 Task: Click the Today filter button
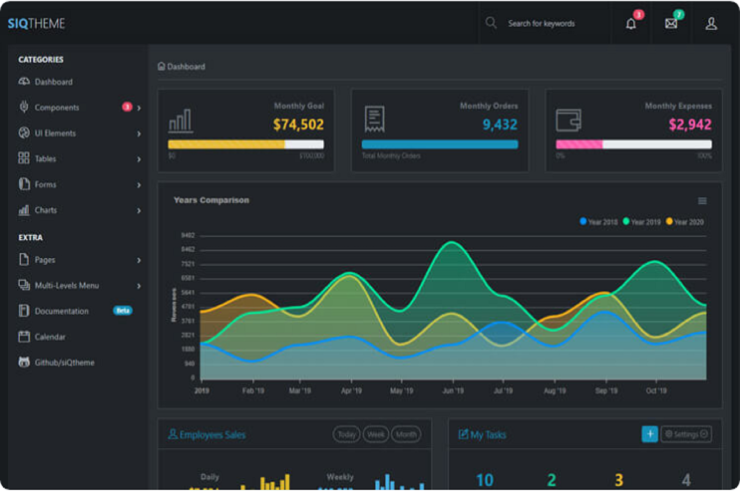[346, 435]
